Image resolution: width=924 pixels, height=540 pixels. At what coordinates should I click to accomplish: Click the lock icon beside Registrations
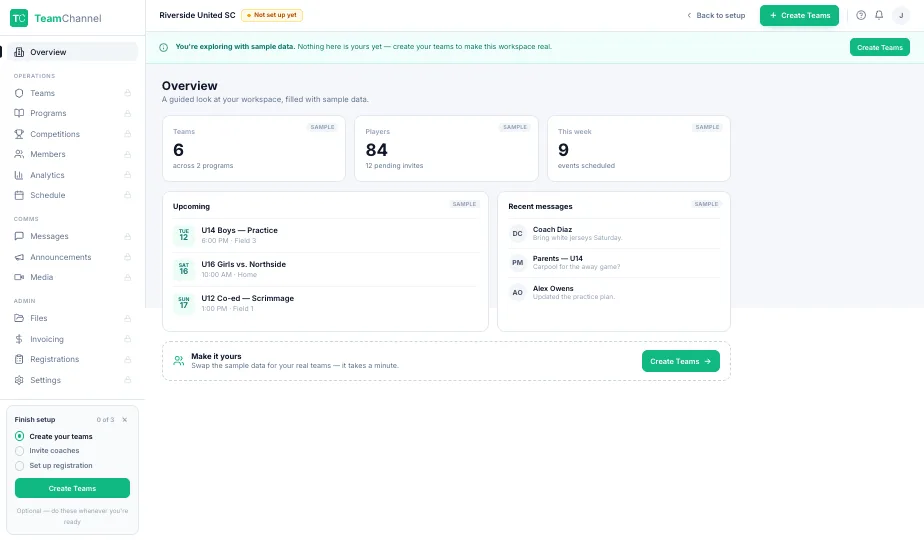(127, 359)
